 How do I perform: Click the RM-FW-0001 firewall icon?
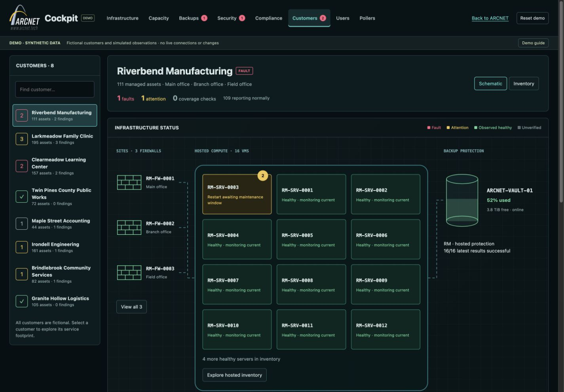[129, 183]
